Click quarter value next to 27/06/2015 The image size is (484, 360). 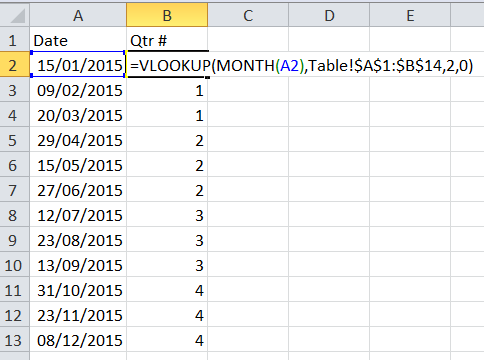click(167, 190)
